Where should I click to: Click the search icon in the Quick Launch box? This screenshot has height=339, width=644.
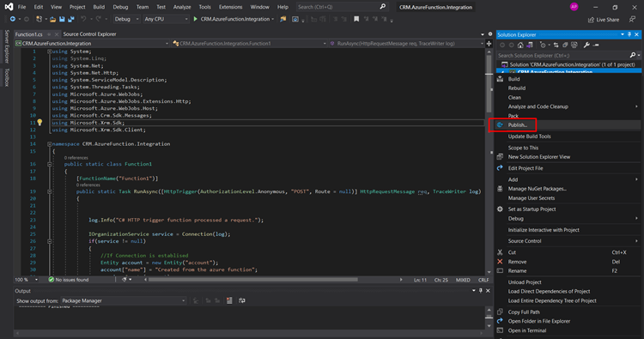pyautogui.click(x=383, y=7)
